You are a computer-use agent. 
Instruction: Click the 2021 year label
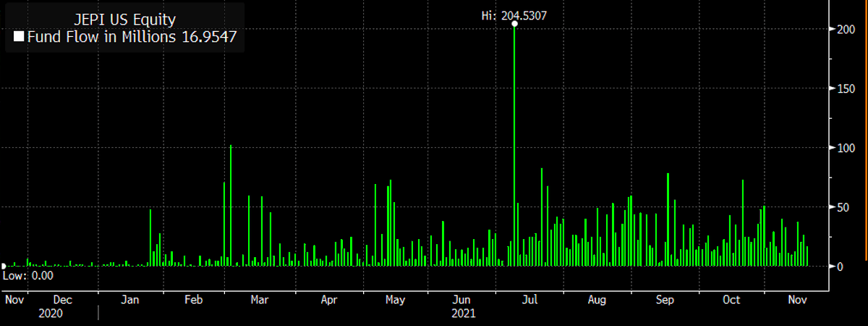point(463,314)
